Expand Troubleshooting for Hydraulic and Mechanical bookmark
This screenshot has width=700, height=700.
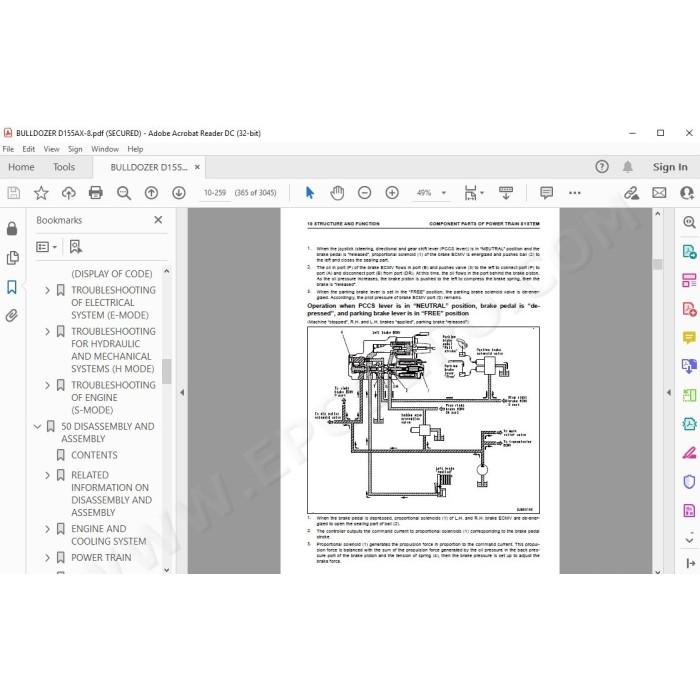click(47, 331)
